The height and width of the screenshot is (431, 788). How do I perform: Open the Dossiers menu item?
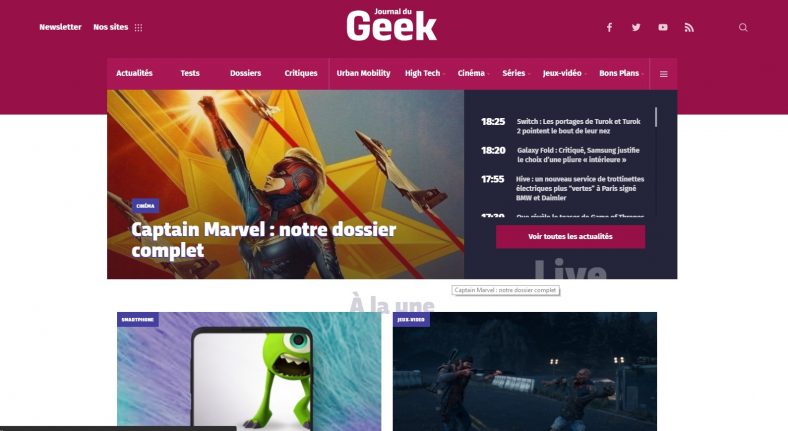pos(245,73)
